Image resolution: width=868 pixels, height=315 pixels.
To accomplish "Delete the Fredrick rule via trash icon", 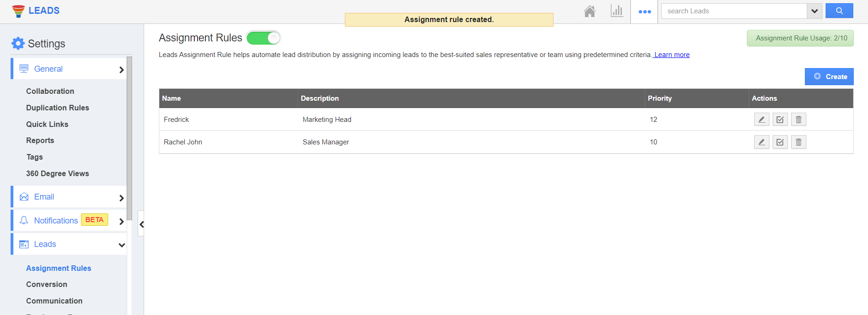I will (x=798, y=120).
